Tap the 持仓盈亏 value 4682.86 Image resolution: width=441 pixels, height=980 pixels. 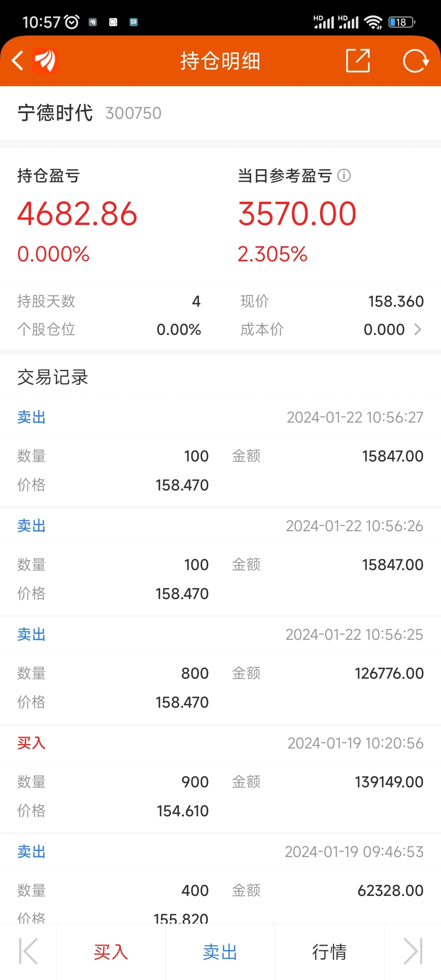coord(77,214)
